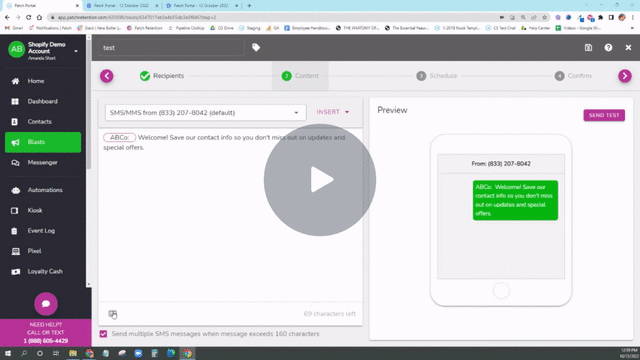Screen dimensions: 640x360
Task: Switch to second Patch Portal browser tab
Action: [x=122, y=6]
